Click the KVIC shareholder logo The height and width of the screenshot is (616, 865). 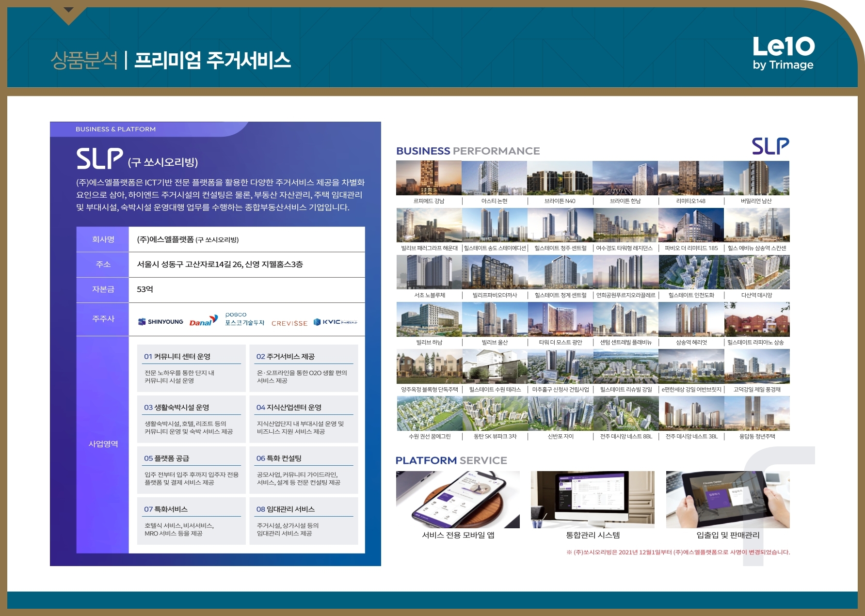point(336,322)
